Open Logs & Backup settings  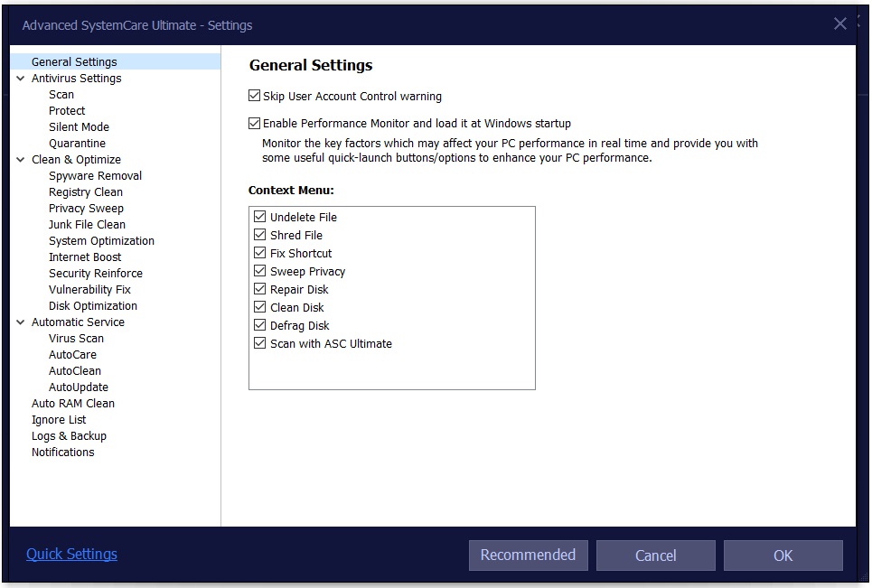click(x=69, y=435)
